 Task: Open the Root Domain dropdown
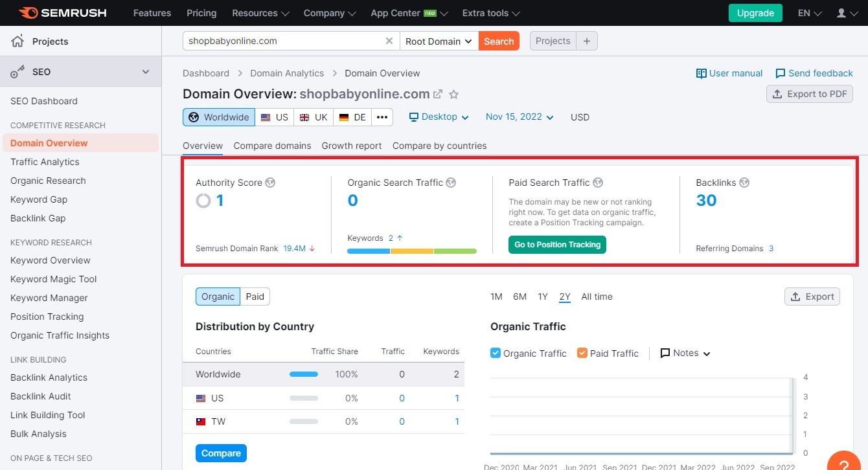tap(439, 41)
